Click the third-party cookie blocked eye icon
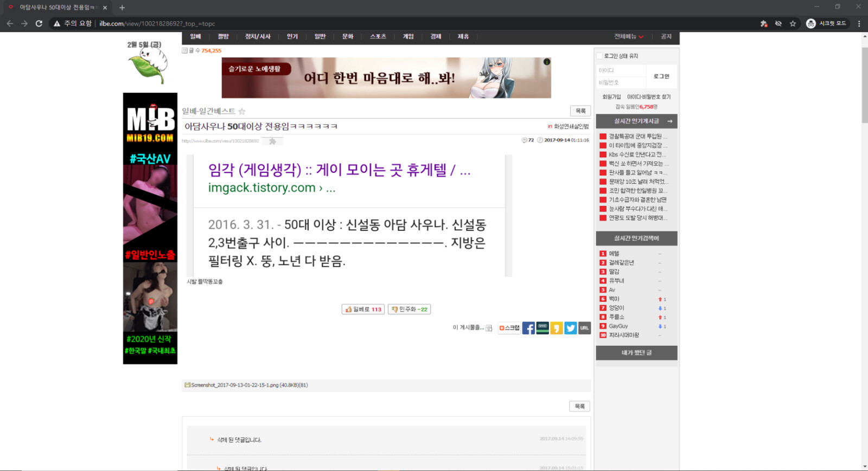This screenshot has width=868, height=471. [x=778, y=24]
